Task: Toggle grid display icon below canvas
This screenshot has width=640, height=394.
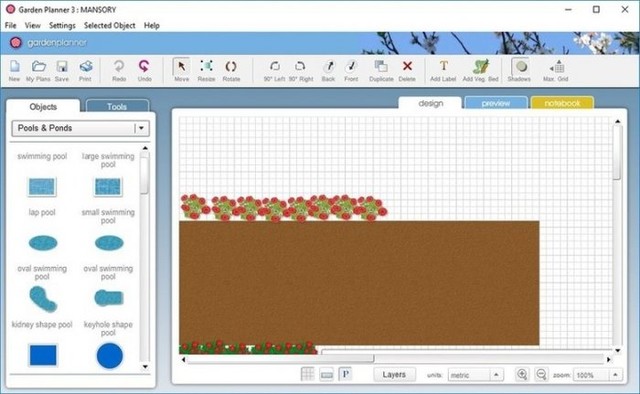Action: pyautogui.click(x=307, y=374)
